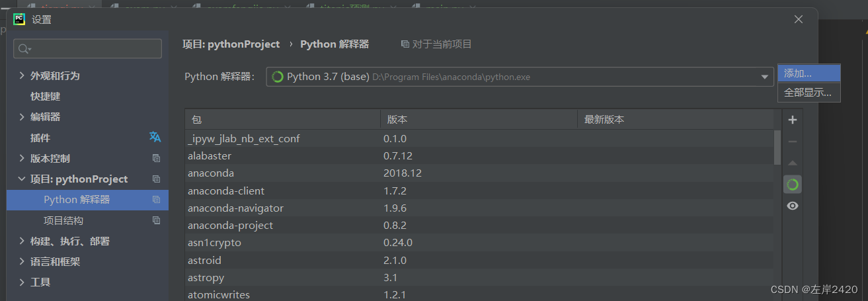Viewport: 868px width, 301px height.
Task: Collapse the 项目: pythonProject section
Action: pyautogui.click(x=22, y=179)
